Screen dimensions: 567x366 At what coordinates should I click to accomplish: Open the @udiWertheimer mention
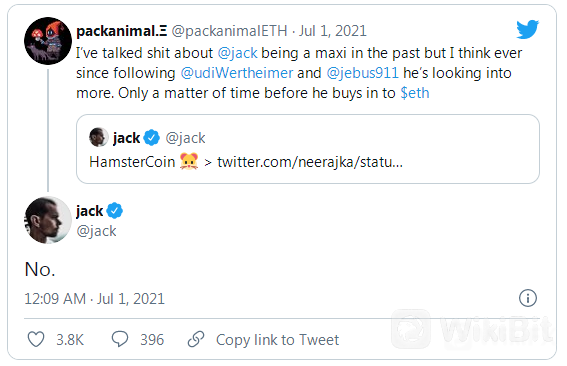236,73
